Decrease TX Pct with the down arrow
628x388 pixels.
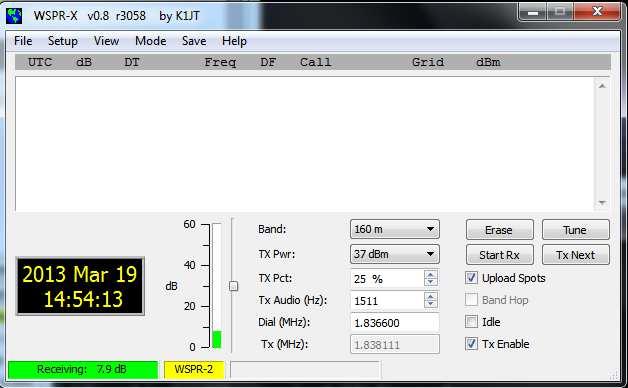pyautogui.click(x=431, y=282)
